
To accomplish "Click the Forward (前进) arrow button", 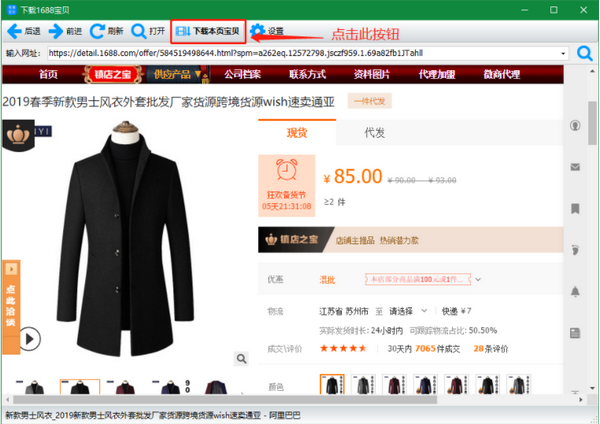I will coord(66,31).
